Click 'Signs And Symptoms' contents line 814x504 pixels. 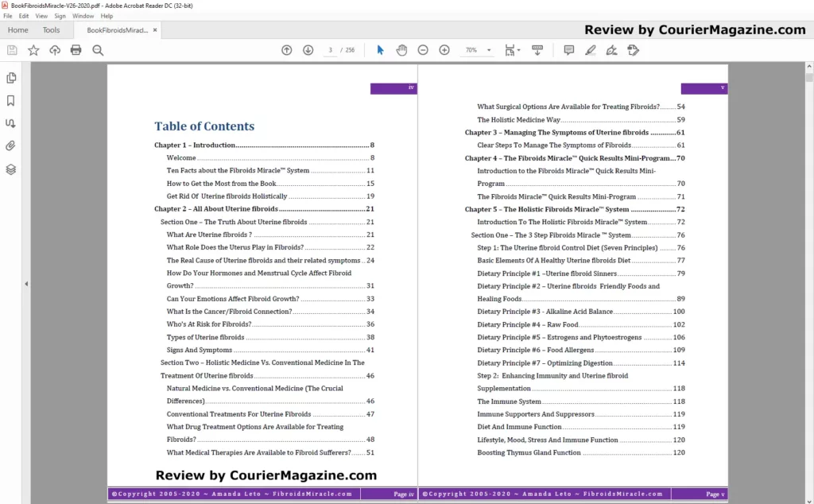(x=270, y=351)
